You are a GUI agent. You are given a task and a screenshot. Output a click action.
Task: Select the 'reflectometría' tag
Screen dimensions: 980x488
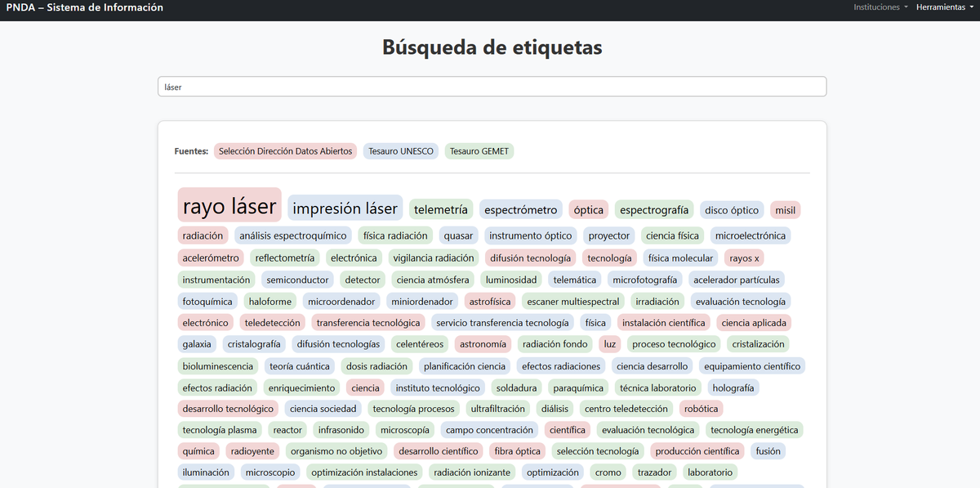tap(285, 257)
